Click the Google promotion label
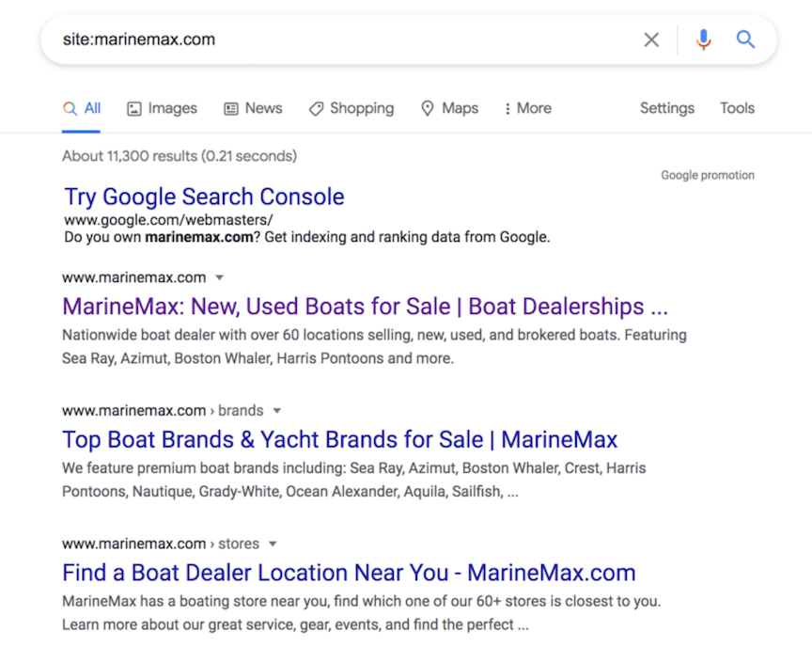This screenshot has width=812, height=647. tap(708, 175)
